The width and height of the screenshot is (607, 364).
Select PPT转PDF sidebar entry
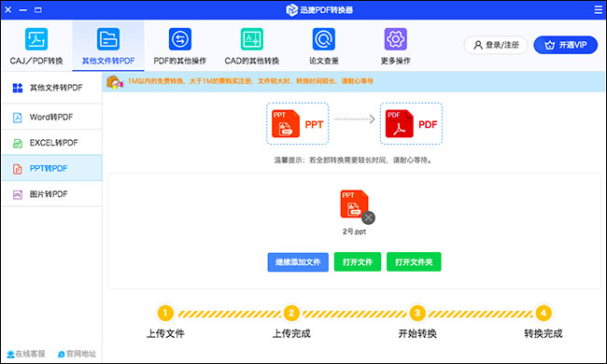coord(52,168)
